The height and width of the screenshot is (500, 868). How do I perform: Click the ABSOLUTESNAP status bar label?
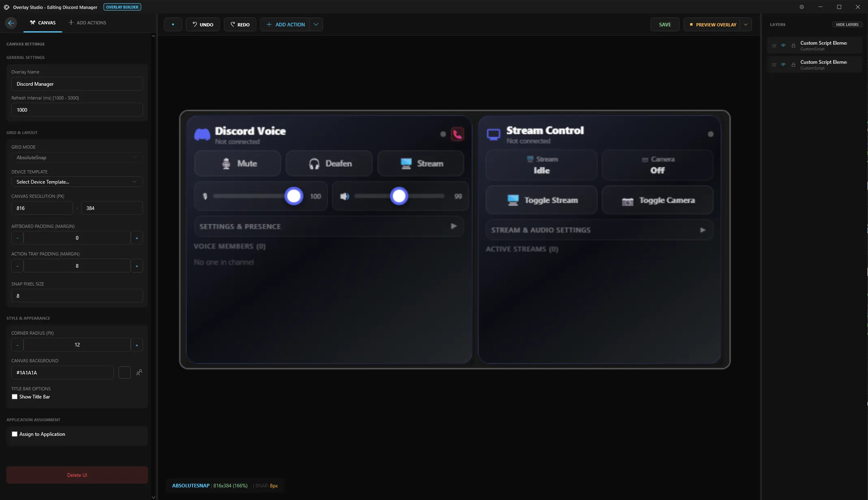coord(191,486)
